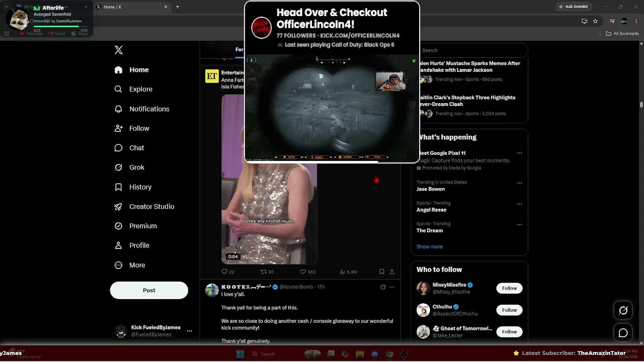Open the All Bookmarks folder
644x362 pixels.
pos(622,34)
